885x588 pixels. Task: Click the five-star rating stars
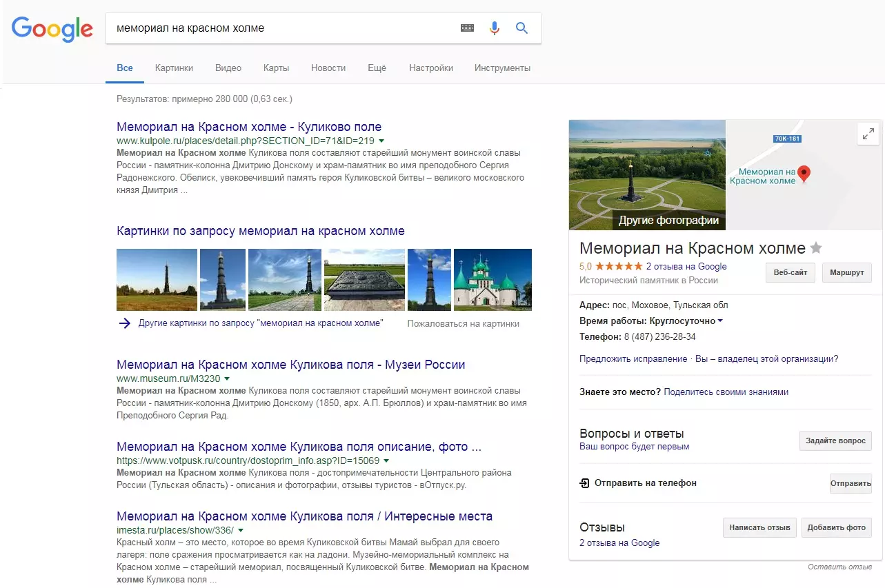(x=619, y=266)
